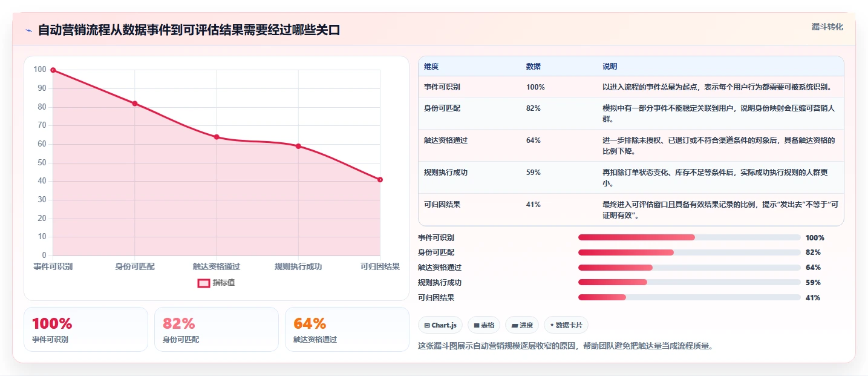This screenshot has height=376, width=868.
Task: Click the 触达资格通过 progress bar
Action: pyautogui.click(x=689, y=268)
